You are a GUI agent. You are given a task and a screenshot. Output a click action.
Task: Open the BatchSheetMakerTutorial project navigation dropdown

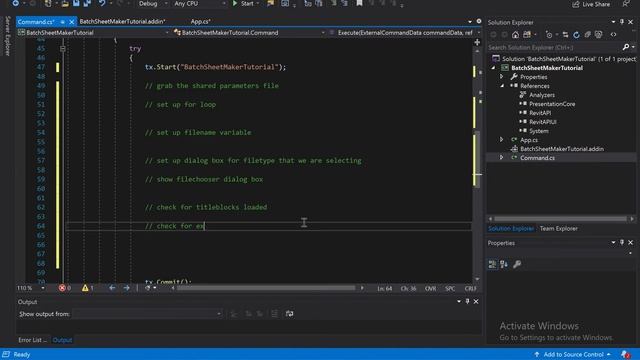click(x=93, y=33)
